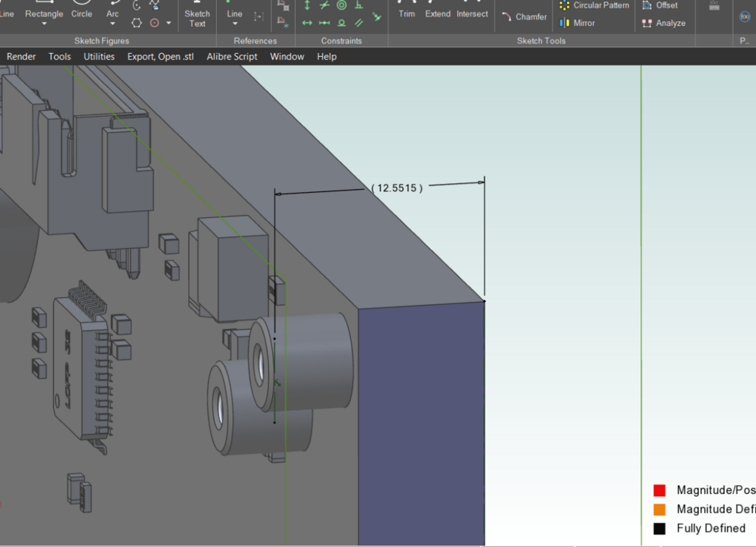
Task: Click the orange Magnitude Defined legend swatch
Action: 659,509
